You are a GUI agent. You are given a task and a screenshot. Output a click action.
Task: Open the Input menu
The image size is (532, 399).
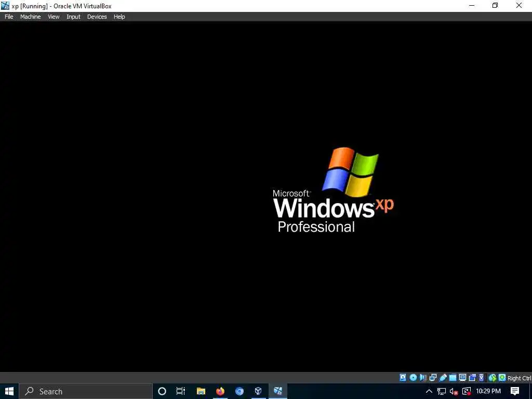(73, 17)
